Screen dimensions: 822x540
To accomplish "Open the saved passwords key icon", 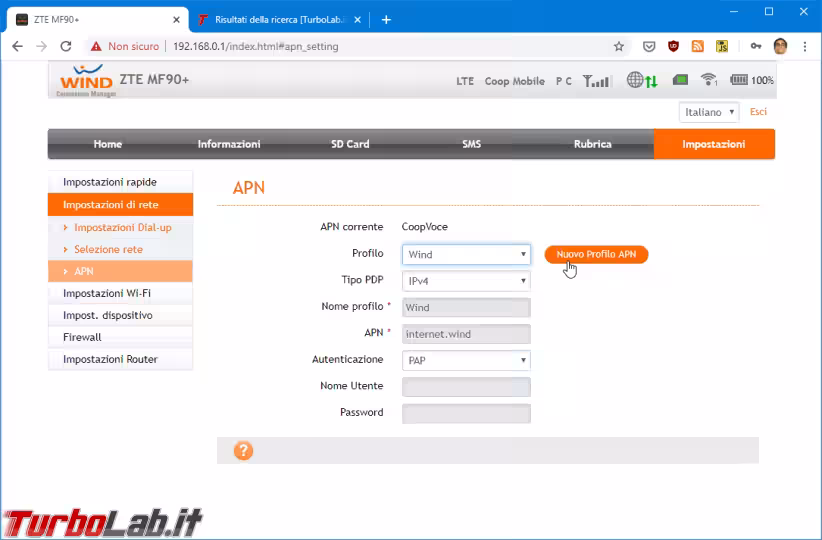I will [755, 46].
